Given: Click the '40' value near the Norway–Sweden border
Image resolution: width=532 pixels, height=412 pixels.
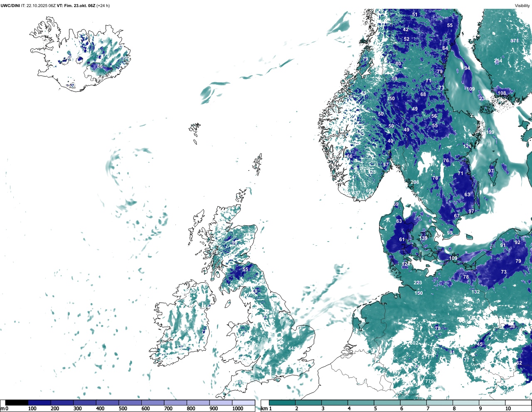Looking at the screenshot, I should (x=390, y=141).
